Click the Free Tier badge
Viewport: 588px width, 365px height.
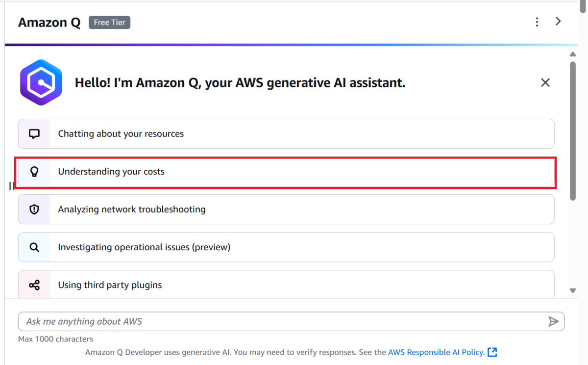tap(109, 23)
